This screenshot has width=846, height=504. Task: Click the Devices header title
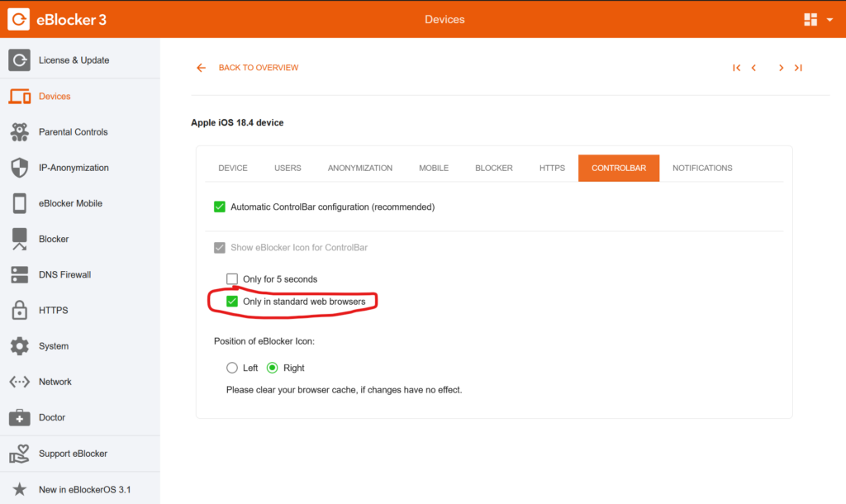444,20
